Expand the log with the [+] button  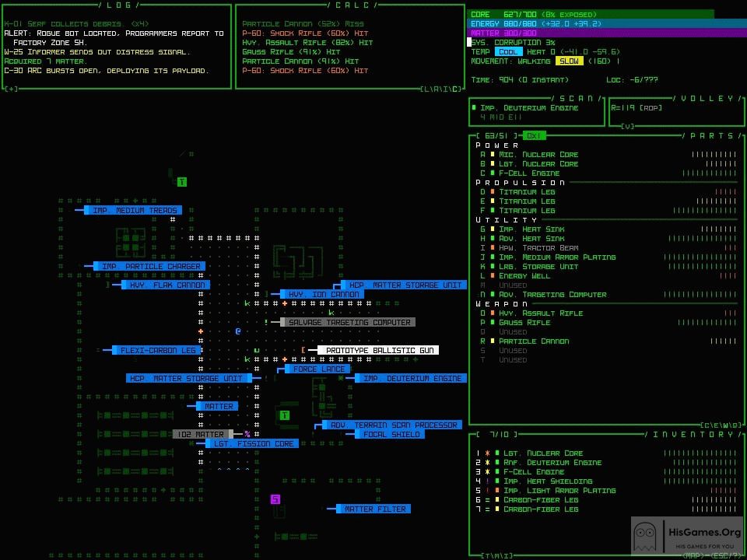point(11,89)
